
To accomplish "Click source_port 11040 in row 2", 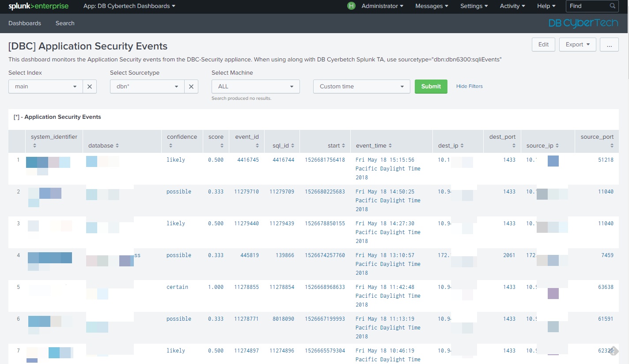I will pyautogui.click(x=606, y=192).
